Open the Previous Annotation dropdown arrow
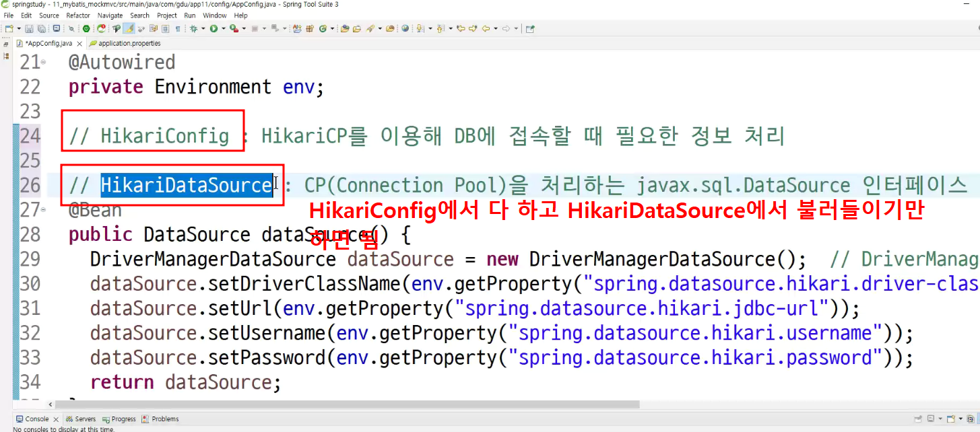The height and width of the screenshot is (432, 980). (451, 29)
